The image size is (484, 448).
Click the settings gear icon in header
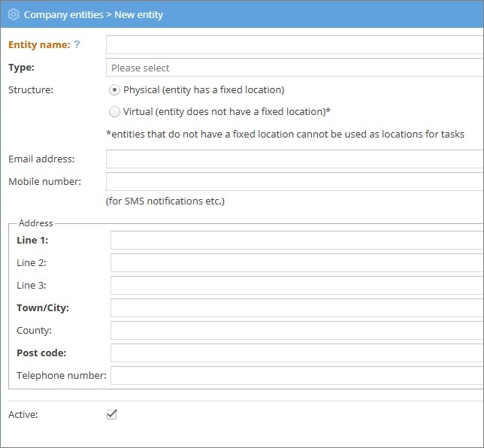(x=13, y=14)
